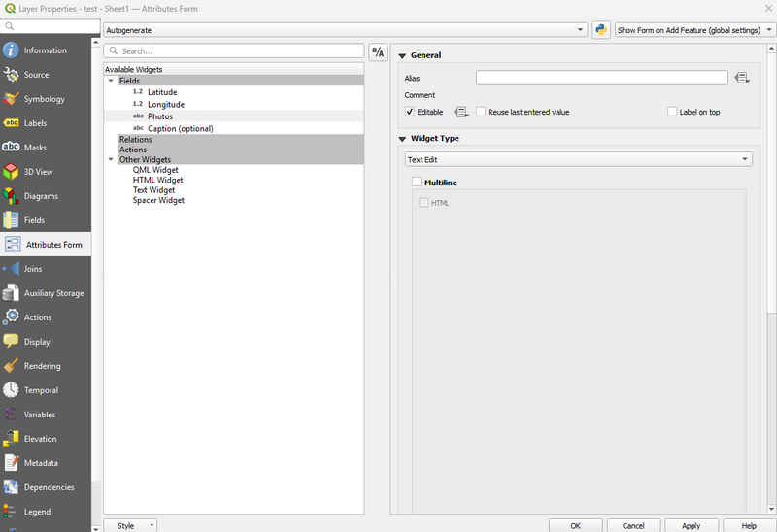Click the Apply button

[x=691, y=525]
